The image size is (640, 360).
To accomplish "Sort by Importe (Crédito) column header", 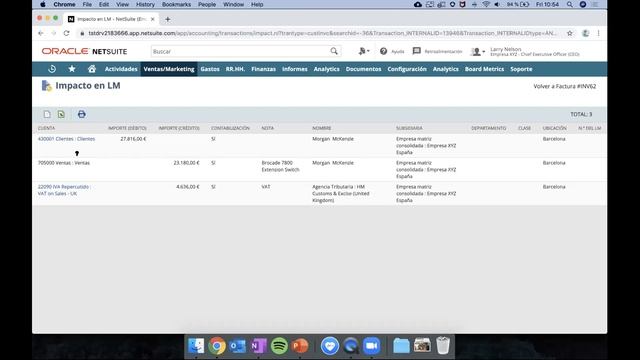I will coord(179,128).
